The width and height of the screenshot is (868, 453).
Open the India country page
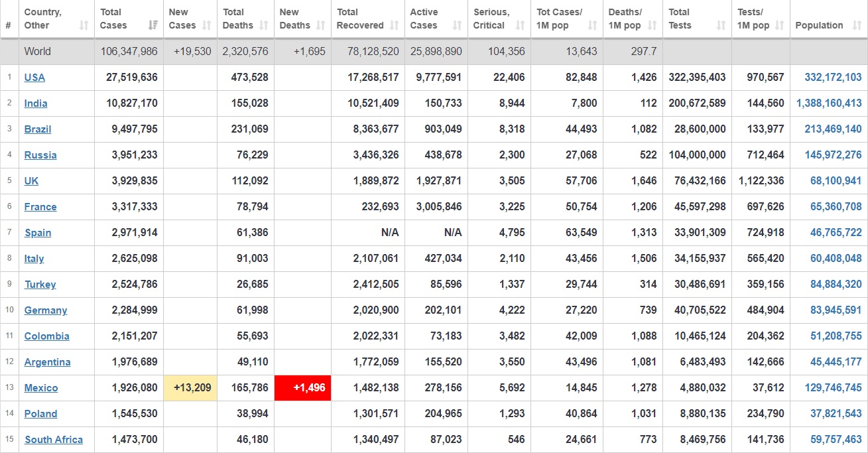click(36, 103)
